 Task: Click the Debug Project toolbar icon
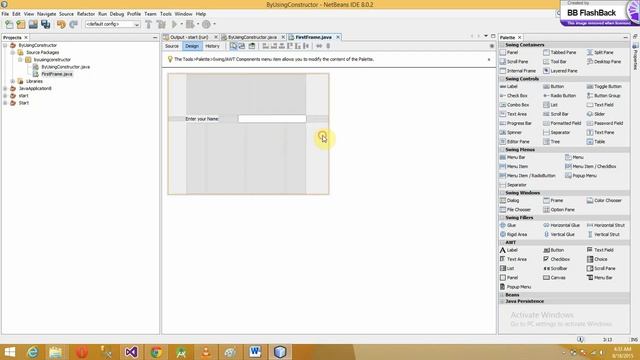click(190, 24)
